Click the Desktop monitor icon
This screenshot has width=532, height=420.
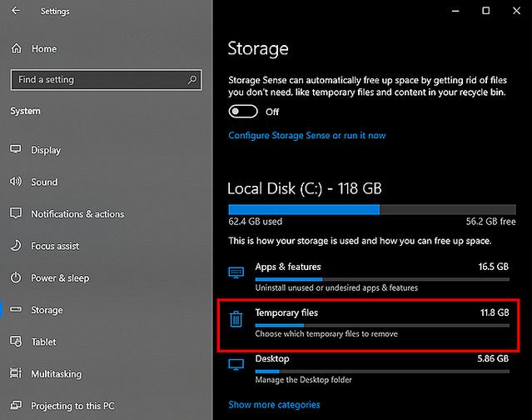[x=236, y=365]
